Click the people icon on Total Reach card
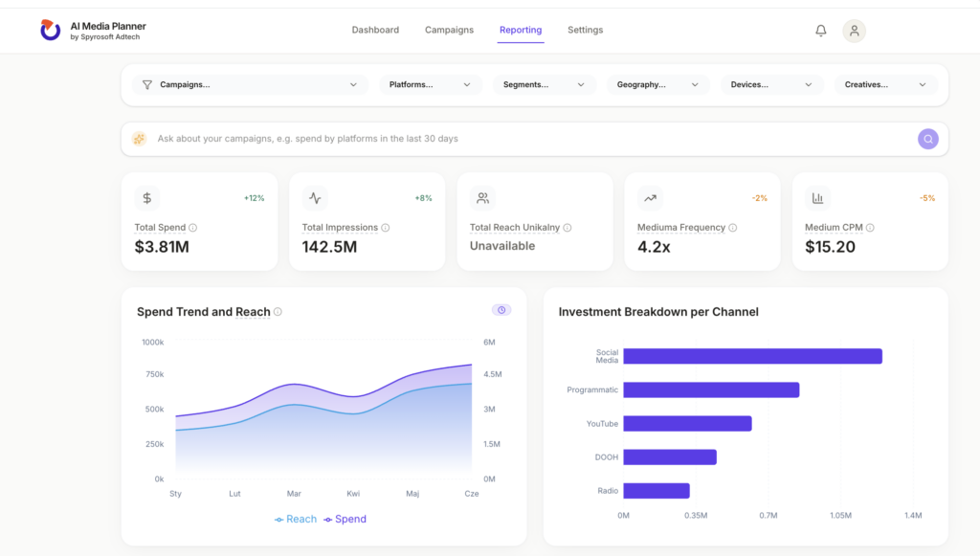The image size is (980, 556). coord(482,198)
